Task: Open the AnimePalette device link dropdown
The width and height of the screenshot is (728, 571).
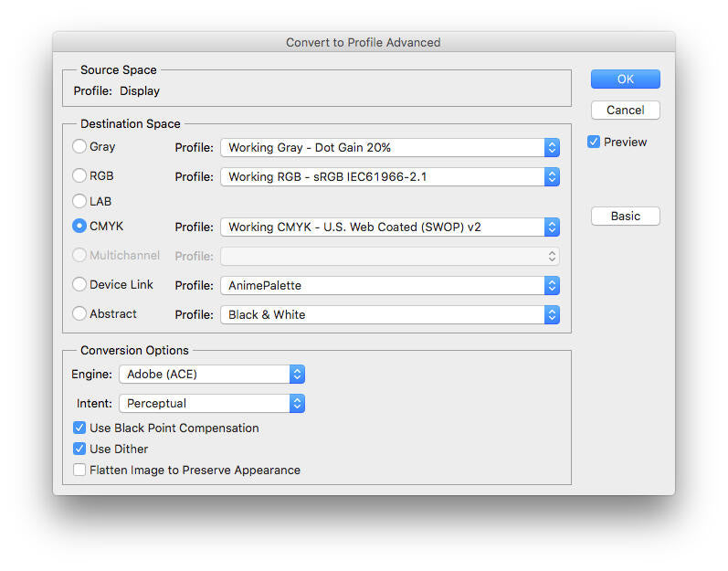Action: [x=389, y=286]
